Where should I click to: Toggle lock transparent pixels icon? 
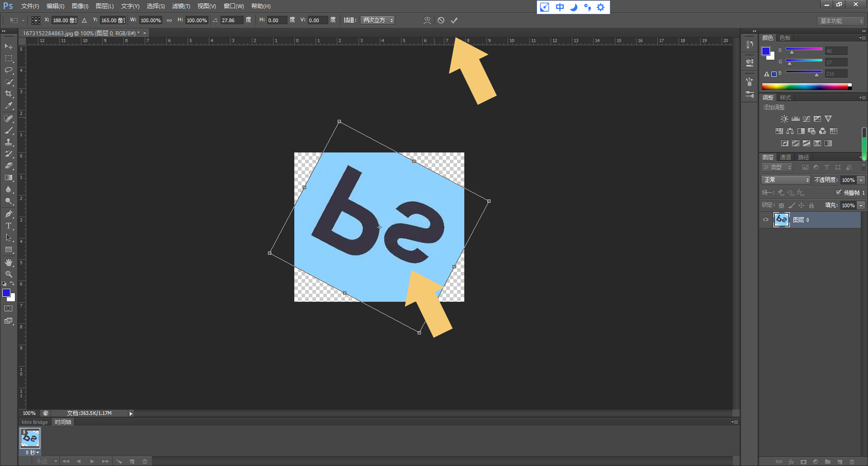[782, 205]
